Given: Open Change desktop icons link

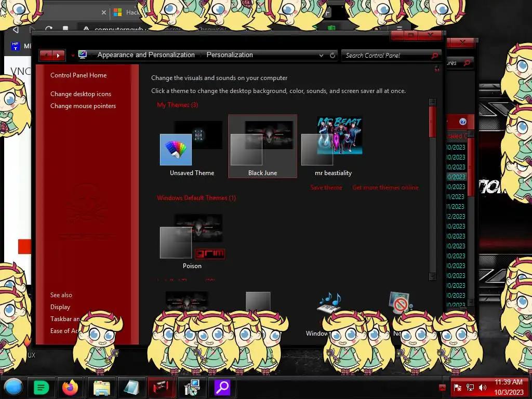Looking at the screenshot, I should coord(81,94).
